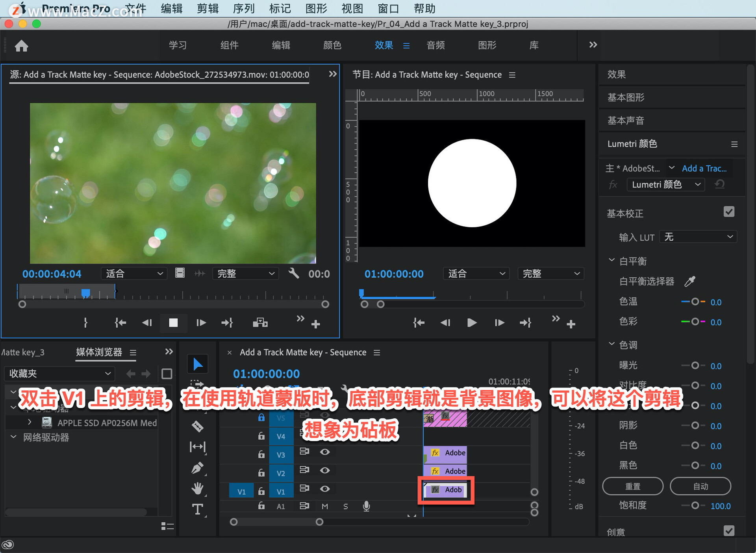756x553 pixels.
Task: Click the A1 voice-over microphone icon
Action: (x=366, y=506)
